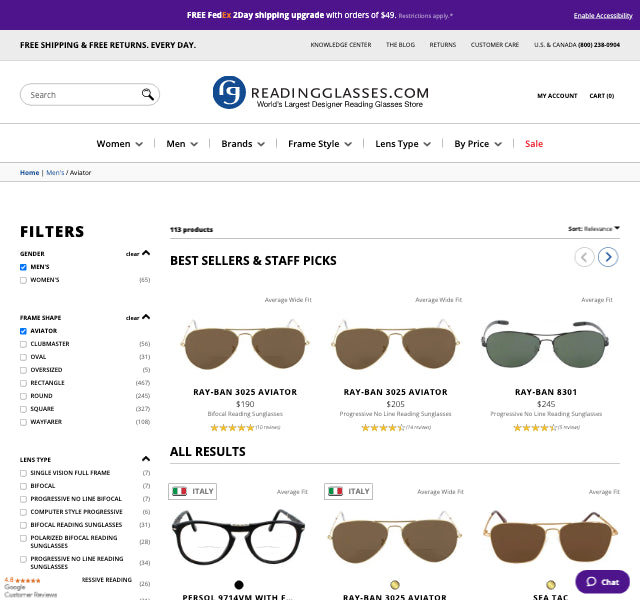The width and height of the screenshot is (640, 600).
Task: Open the Chat widget
Action: 602,582
